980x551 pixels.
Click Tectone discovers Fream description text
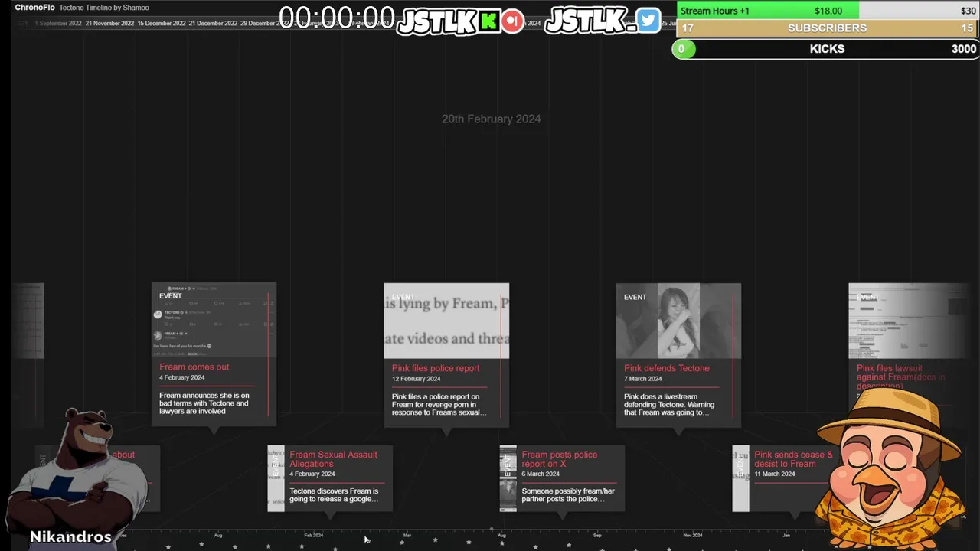coord(334,495)
